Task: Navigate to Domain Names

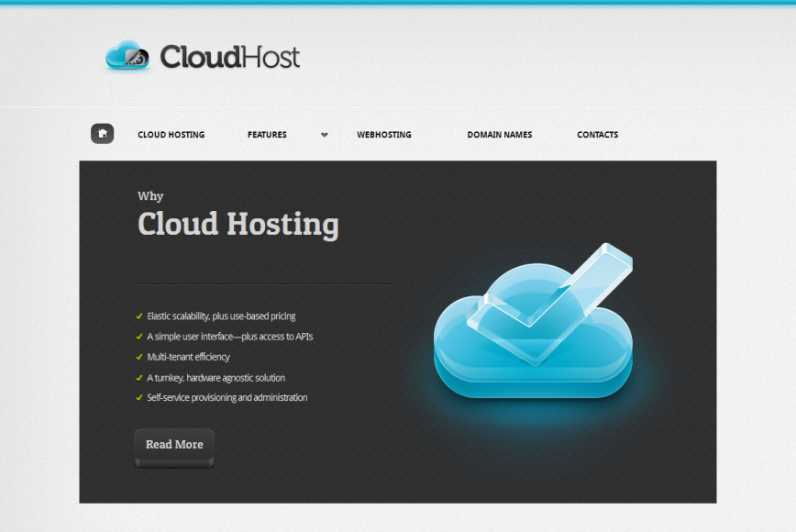Action: point(500,134)
